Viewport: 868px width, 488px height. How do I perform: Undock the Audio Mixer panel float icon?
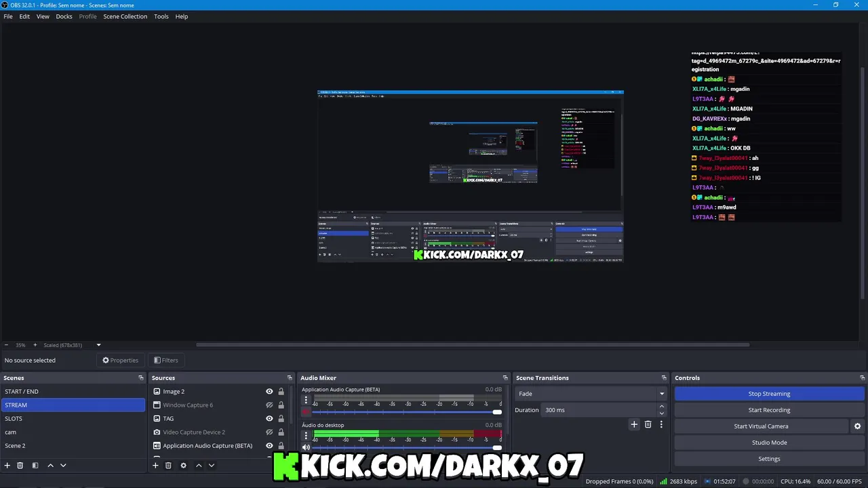(505, 378)
